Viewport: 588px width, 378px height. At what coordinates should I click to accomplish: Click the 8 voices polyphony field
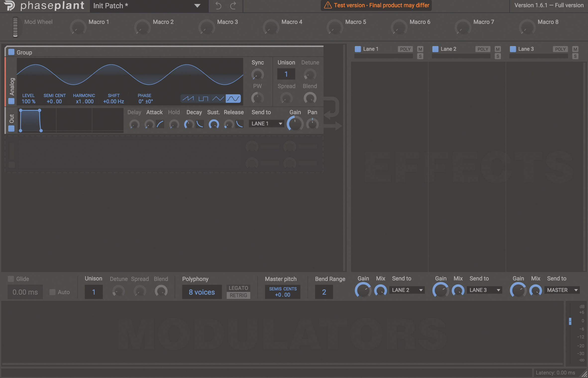202,292
